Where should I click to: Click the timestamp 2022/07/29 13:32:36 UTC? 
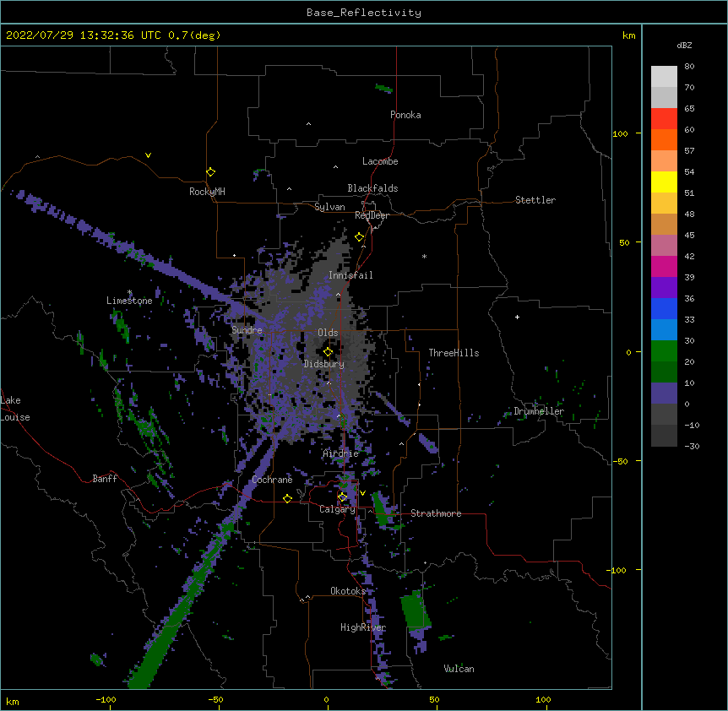tap(83, 35)
